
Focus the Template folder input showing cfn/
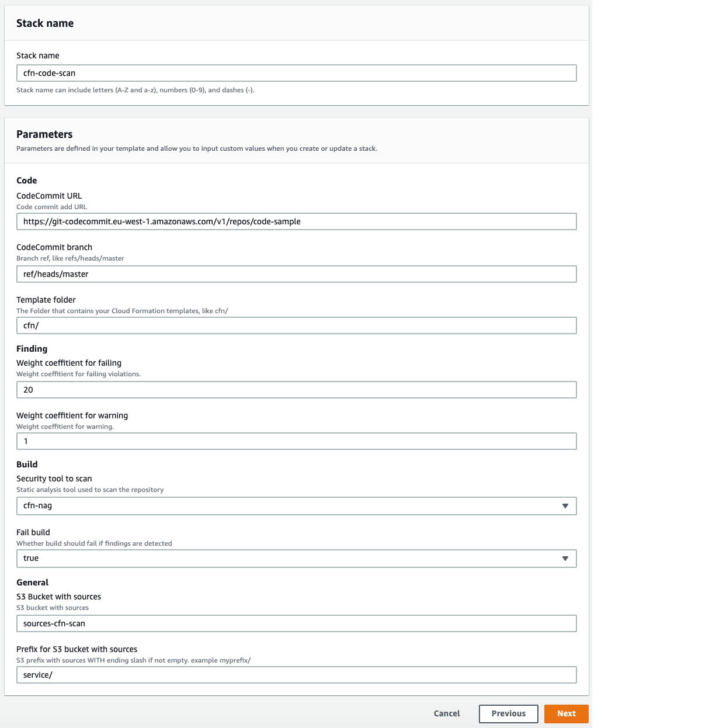[296, 325]
